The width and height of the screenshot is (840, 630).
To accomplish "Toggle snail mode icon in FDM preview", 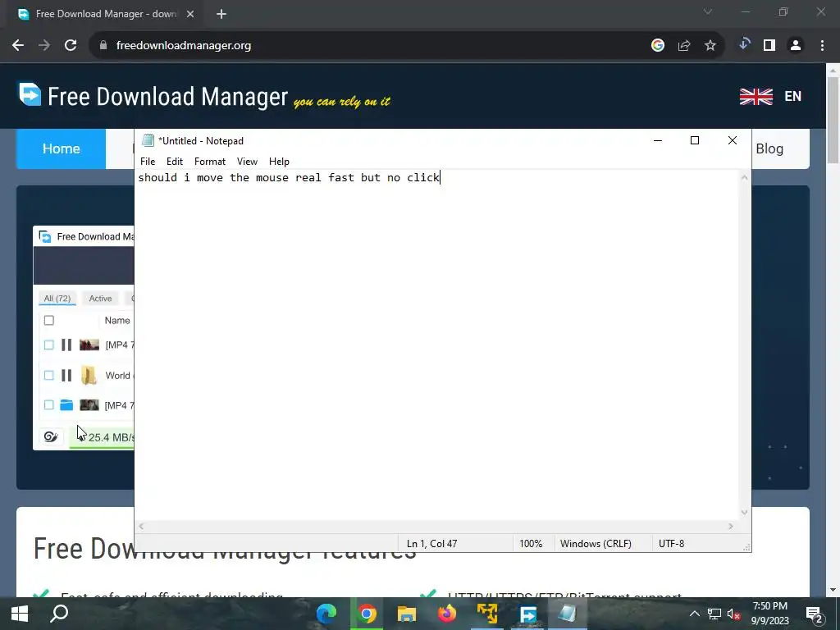I will (51, 436).
